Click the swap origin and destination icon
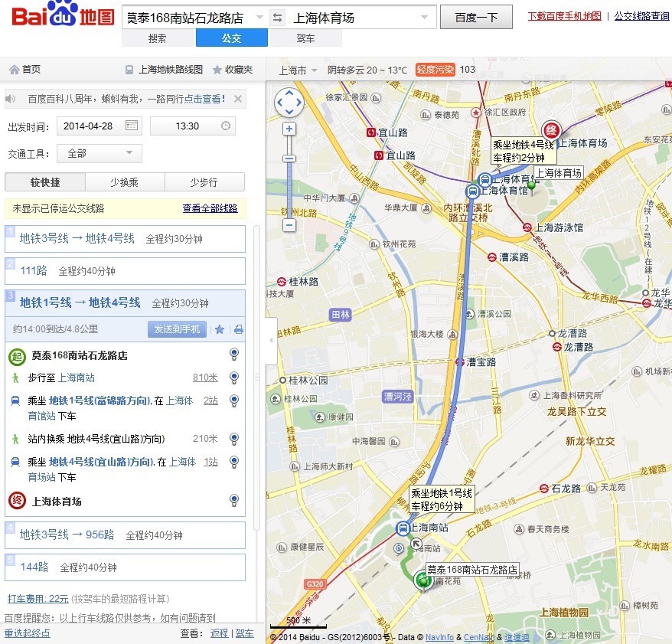Viewport: 672px width, 644px height. (277, 18)
